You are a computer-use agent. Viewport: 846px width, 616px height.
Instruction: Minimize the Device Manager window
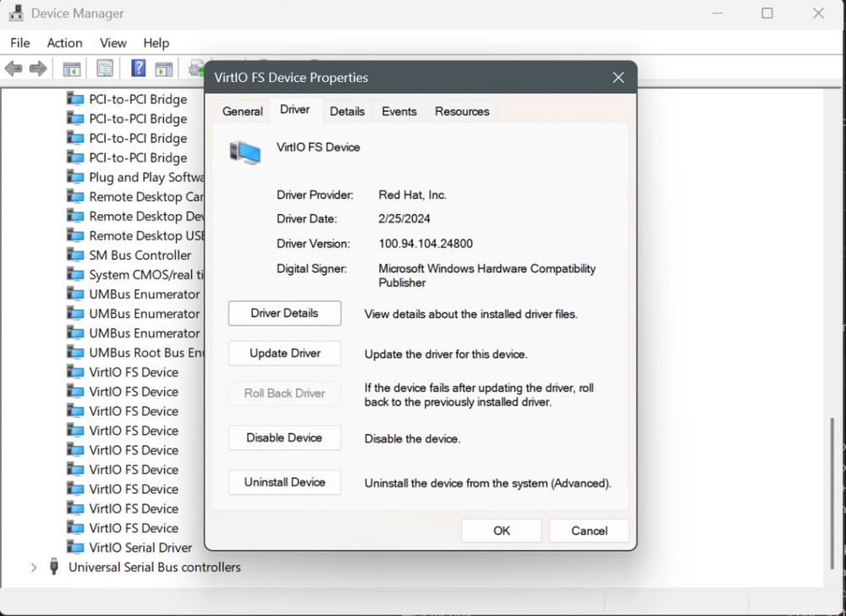717,14
